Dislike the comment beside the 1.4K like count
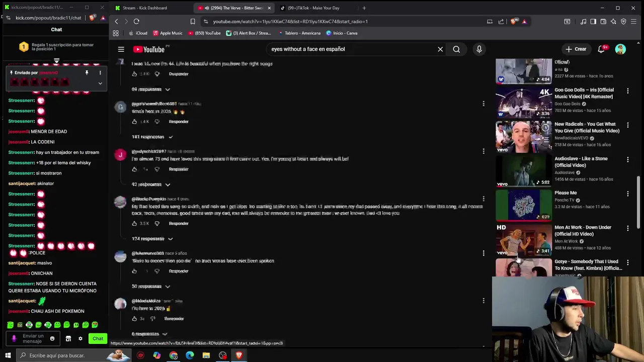Viewport: 644px width, 362px height. (x=157, y=122)
